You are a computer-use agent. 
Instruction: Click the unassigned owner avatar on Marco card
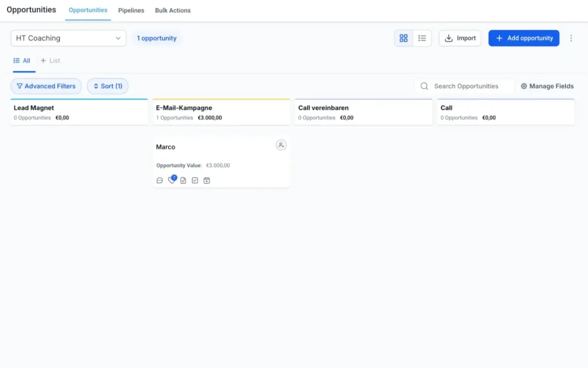point(281,145)
